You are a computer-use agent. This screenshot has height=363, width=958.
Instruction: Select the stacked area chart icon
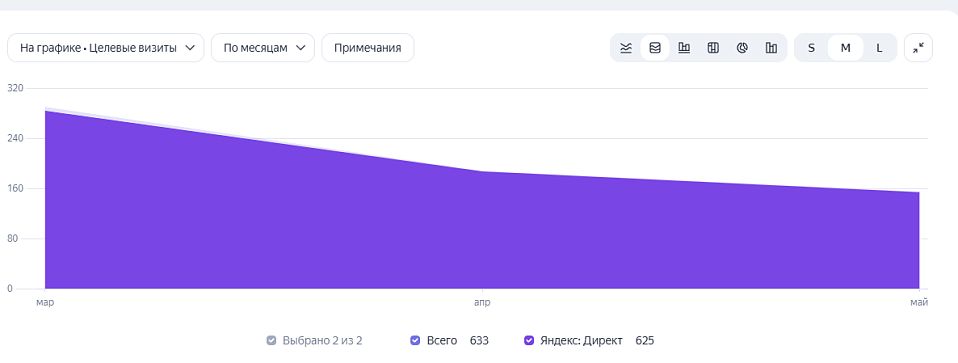655,48
